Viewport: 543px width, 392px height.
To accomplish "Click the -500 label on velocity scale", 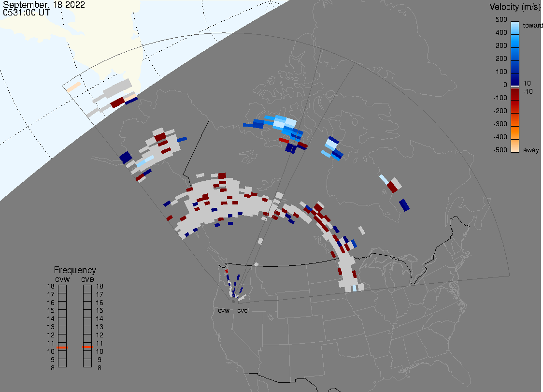I will point(500,150).
